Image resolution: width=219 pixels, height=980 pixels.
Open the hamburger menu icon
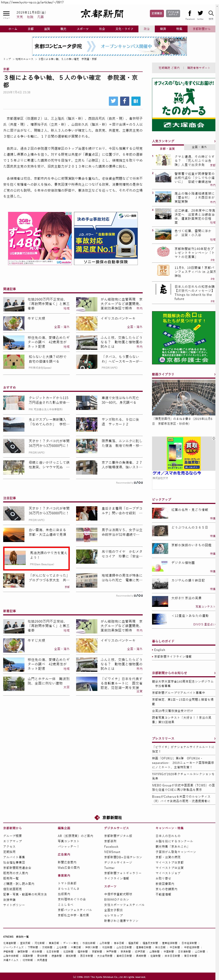(6, 14)
